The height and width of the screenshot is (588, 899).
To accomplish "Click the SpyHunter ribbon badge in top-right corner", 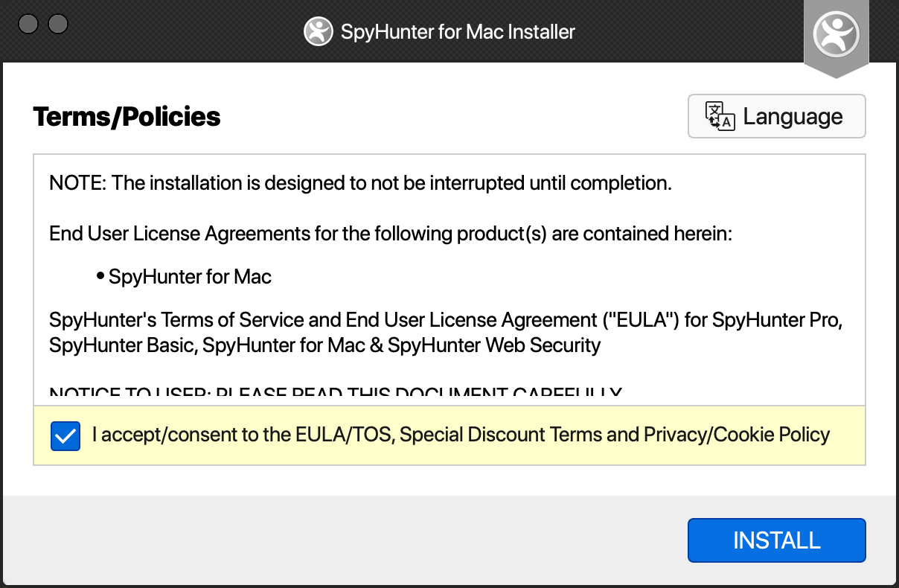I will (836, 35).
